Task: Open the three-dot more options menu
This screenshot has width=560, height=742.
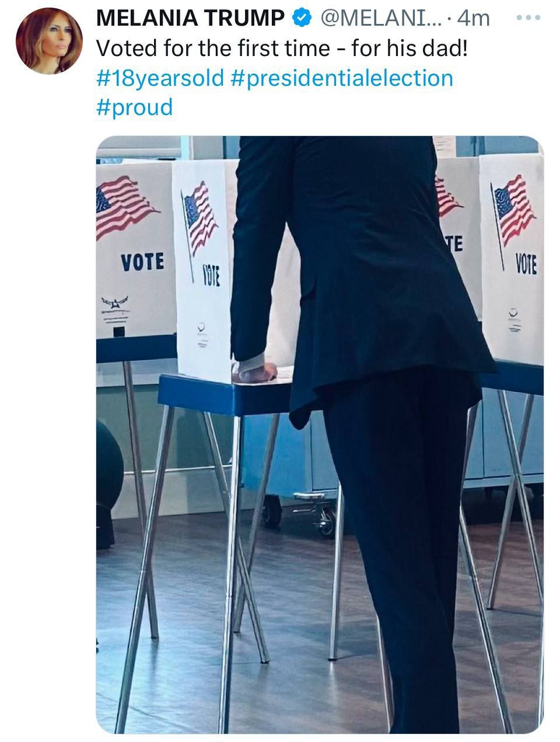Action: click(x=529, y=18)
